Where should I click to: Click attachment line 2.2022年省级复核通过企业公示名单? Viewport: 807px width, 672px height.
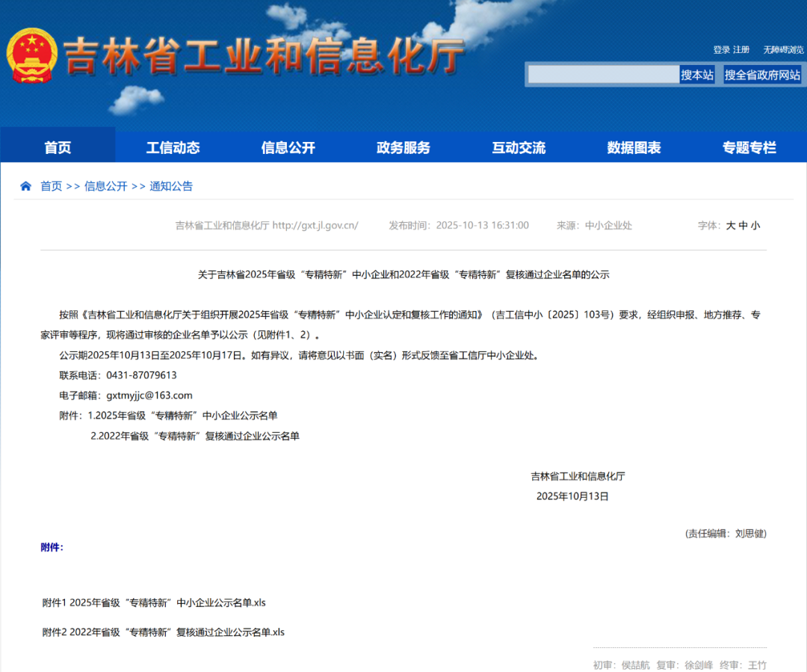point(195,436)
